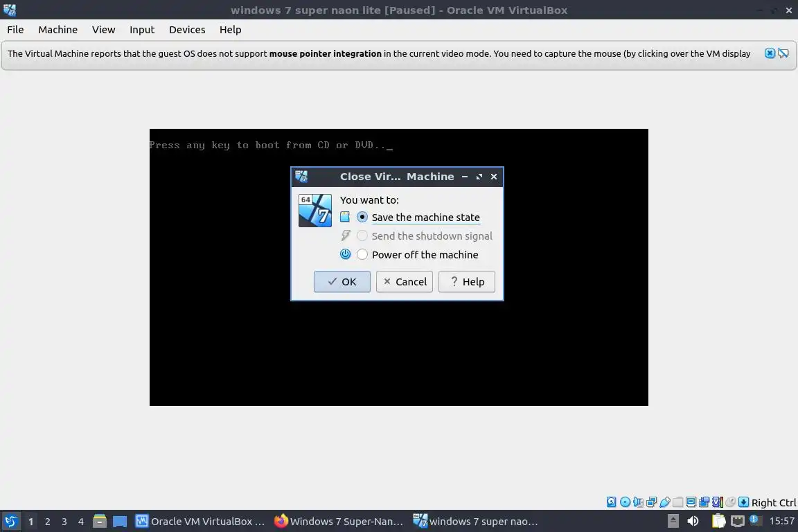Click the USB devices status icon
This screenshot has height=532, width=798.
(x=665, y=502)
